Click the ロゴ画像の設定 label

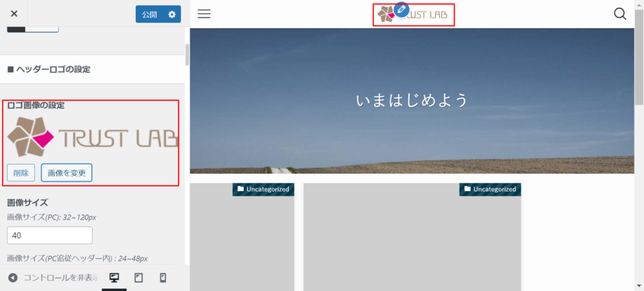tap(36, 105)
